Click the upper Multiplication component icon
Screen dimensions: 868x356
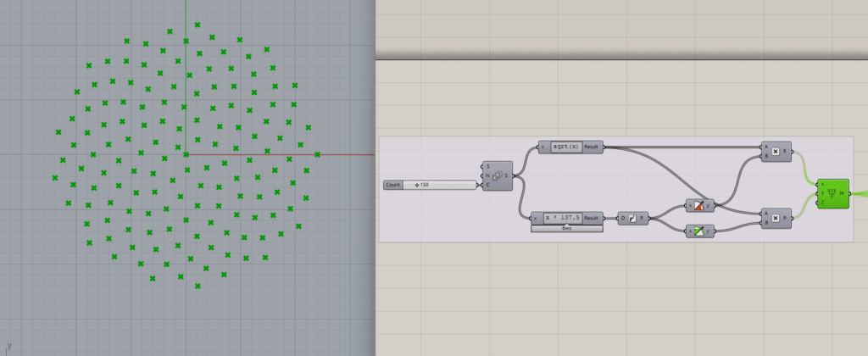click(776, 152)
